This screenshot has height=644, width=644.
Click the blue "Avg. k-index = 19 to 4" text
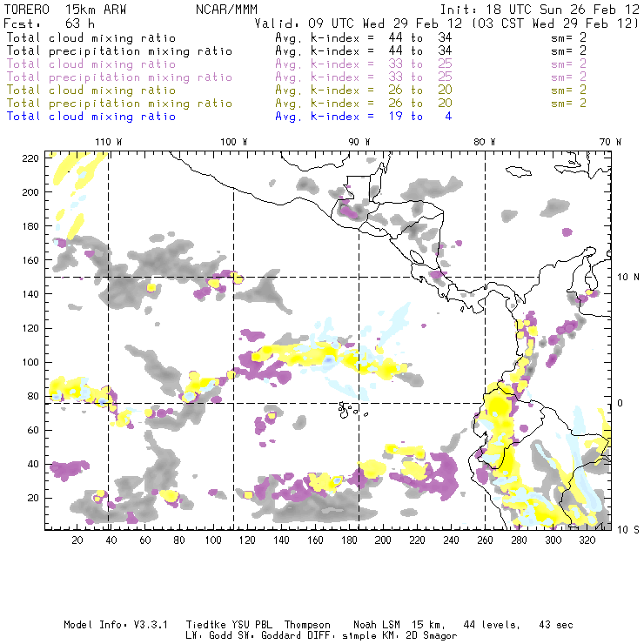(364, 117)
